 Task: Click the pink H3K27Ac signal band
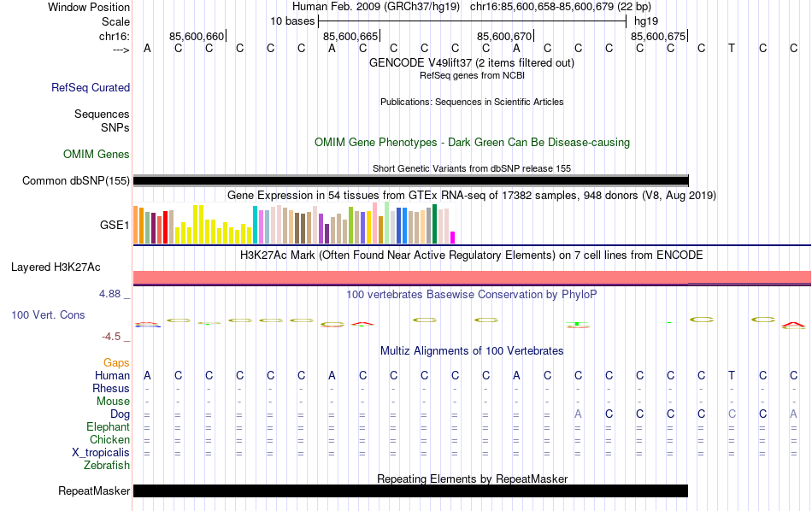[472, 277]
